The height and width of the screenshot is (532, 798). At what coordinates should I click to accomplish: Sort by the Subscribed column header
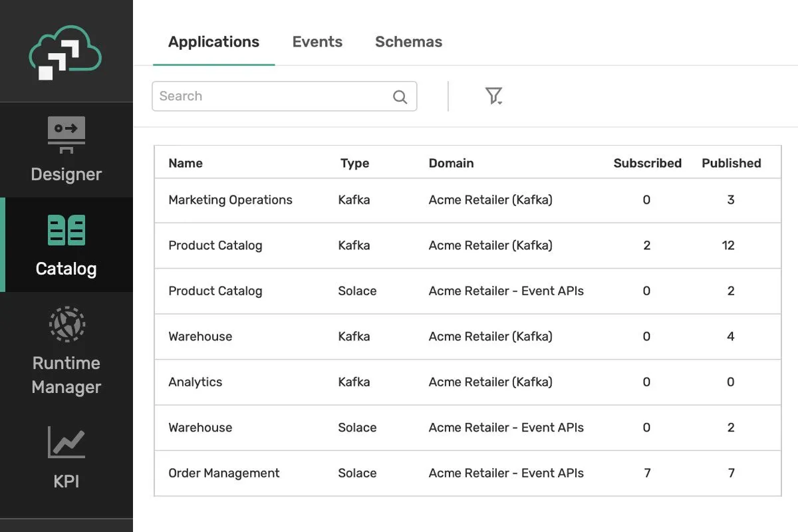coord(647,164)
